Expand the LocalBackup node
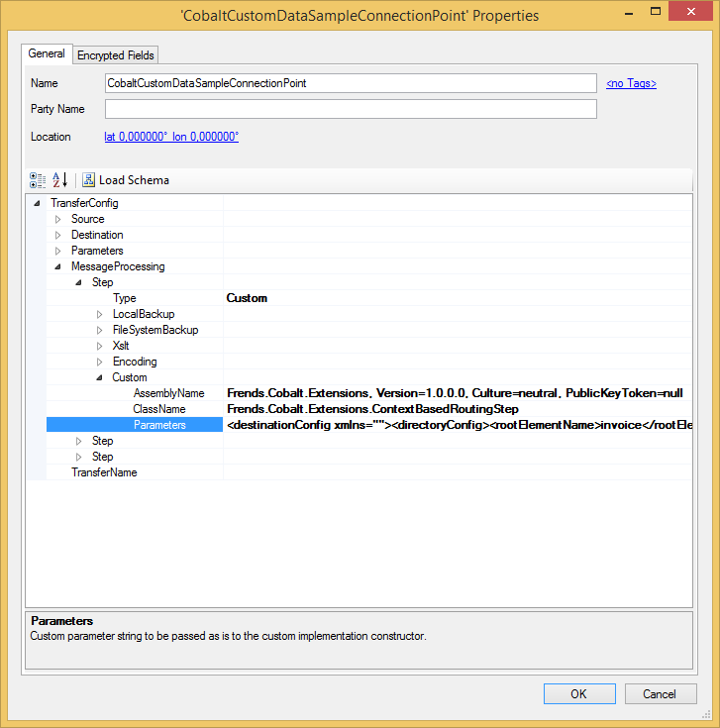The height and width of the screenshot is (728, 720). coord(99,314)
